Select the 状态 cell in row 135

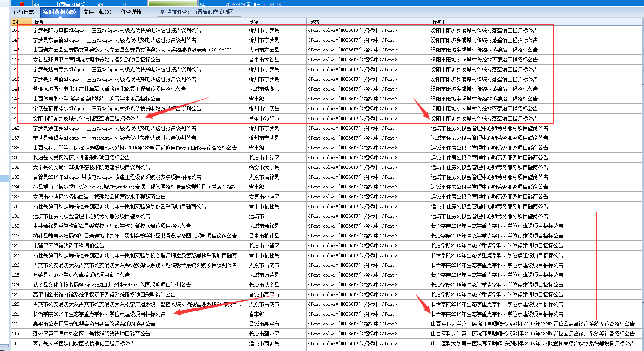click(x=368, y=177)
